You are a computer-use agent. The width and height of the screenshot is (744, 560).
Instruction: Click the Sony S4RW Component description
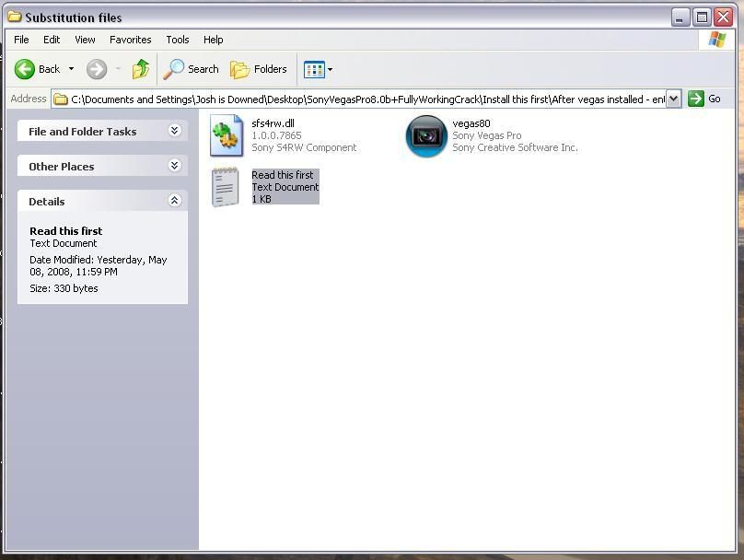(304, 147)
